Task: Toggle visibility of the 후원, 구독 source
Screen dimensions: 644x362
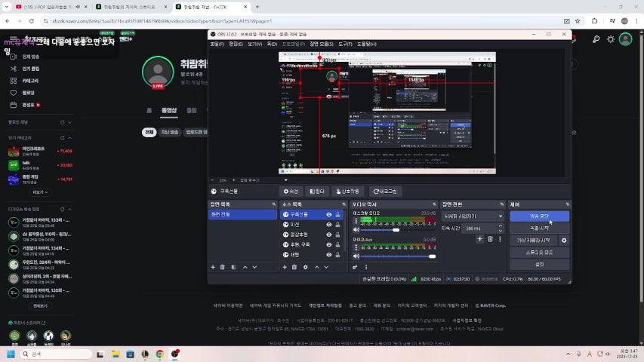Action: 328,245
